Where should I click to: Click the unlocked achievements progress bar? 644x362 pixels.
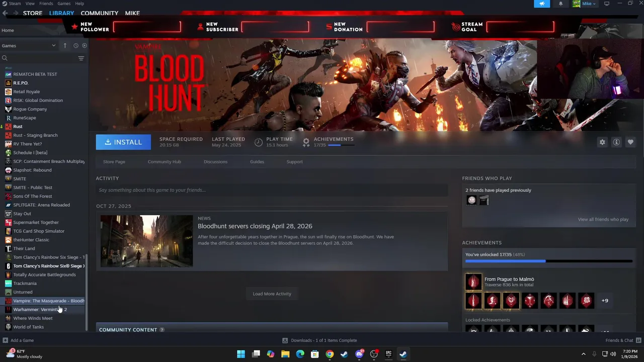[549, 261]
